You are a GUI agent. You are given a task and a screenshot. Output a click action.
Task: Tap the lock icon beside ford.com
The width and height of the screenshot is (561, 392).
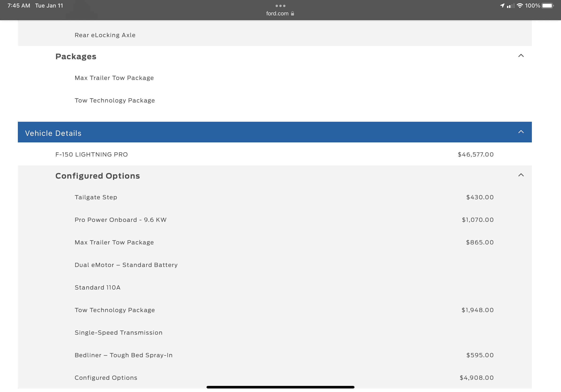coord(292,14)
